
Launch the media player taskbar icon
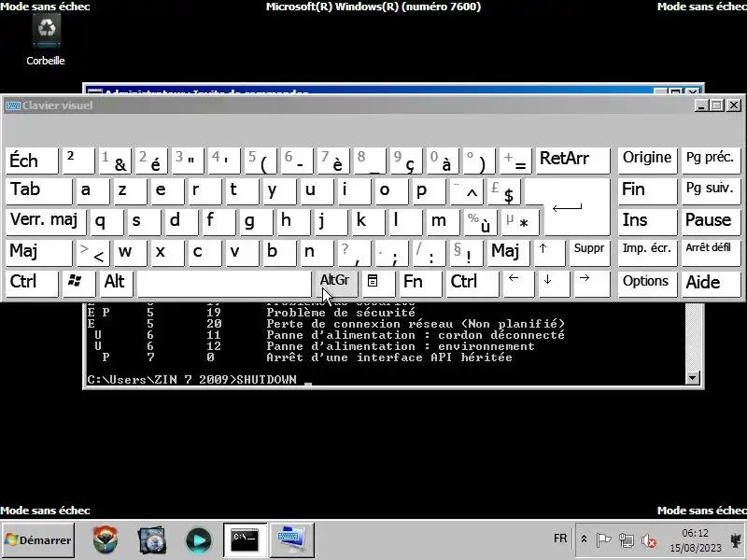click(198, 540)
